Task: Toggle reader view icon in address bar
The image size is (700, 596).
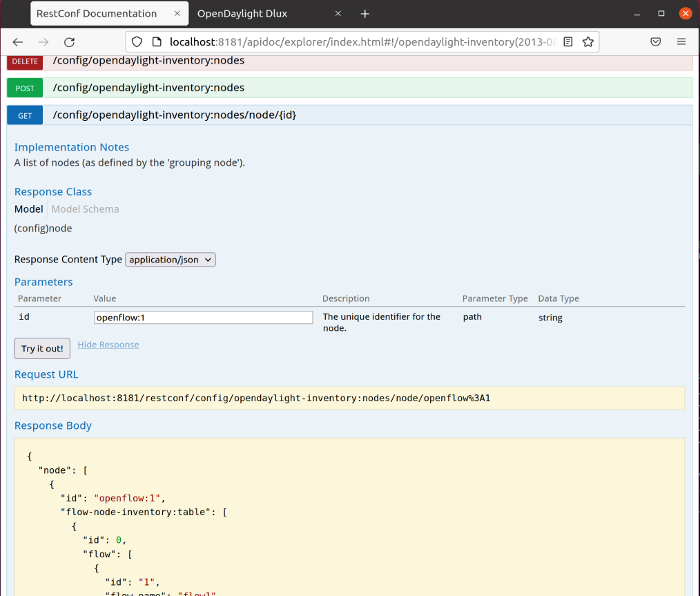Action: pyautogui.click(x=568, y=42)
